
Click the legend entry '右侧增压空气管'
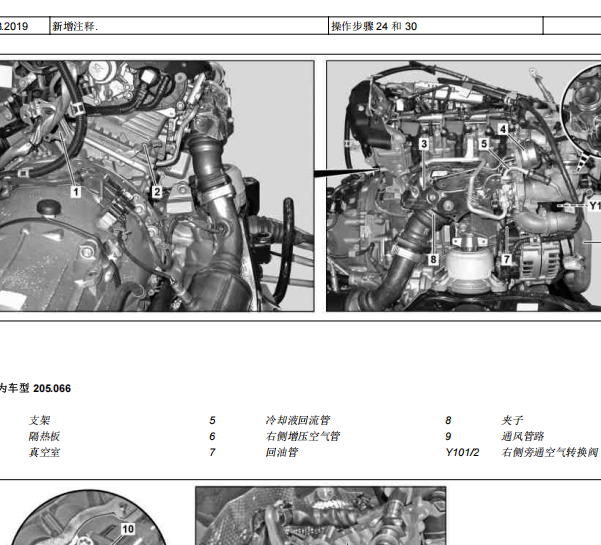click(x=303, y=437)
